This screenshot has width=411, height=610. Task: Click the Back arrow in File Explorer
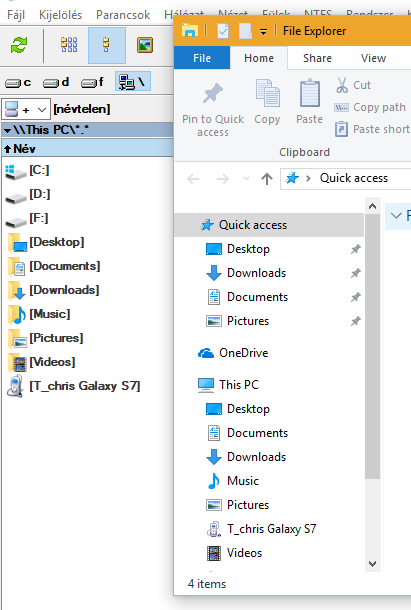coord(193,179)
